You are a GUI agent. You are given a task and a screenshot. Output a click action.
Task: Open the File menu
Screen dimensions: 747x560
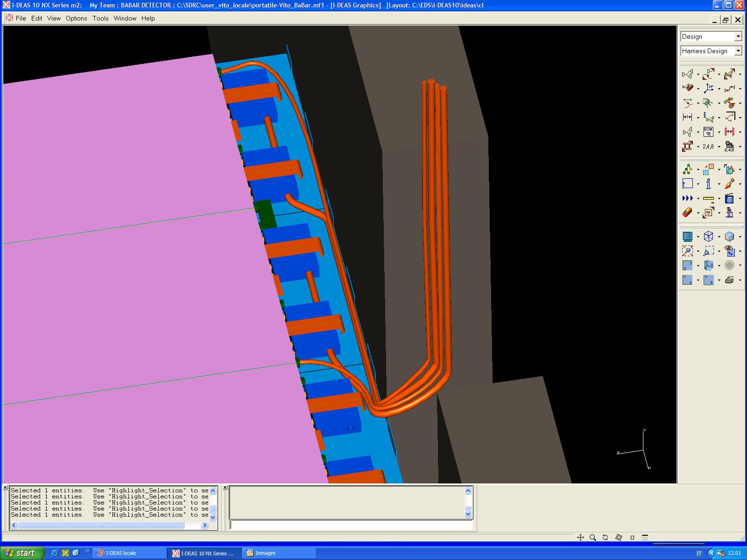(21, 18)
